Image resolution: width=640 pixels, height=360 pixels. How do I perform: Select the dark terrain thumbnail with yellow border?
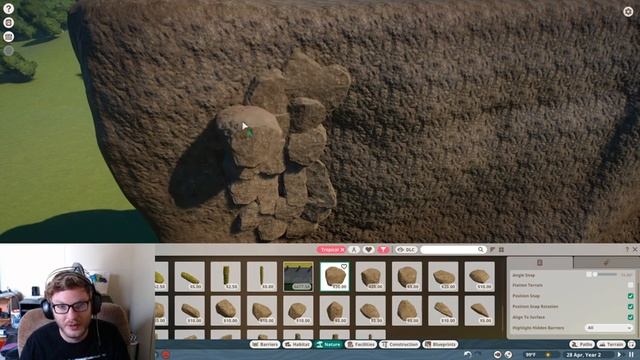(298, 277)
